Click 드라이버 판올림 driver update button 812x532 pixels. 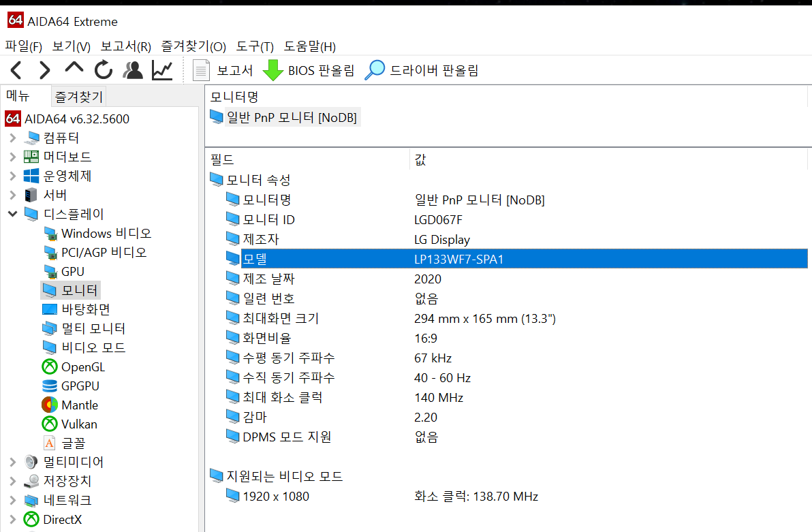pos(422,70)
